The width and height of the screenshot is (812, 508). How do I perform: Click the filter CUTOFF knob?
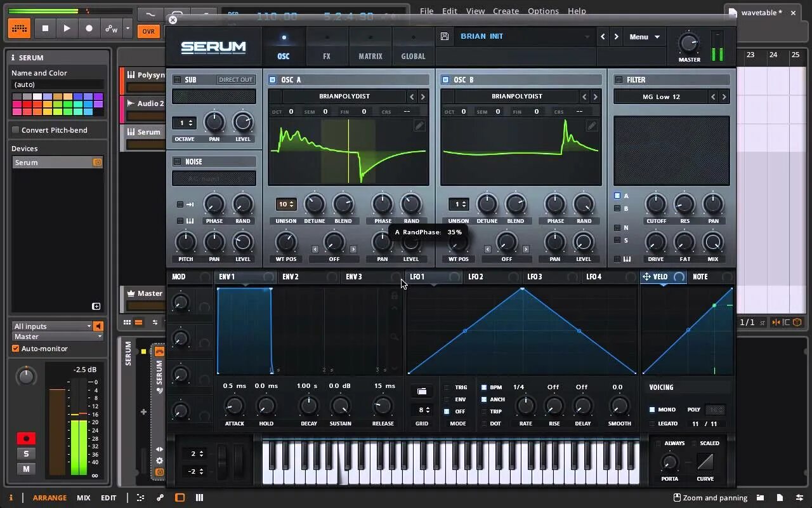tap(656, 204)
